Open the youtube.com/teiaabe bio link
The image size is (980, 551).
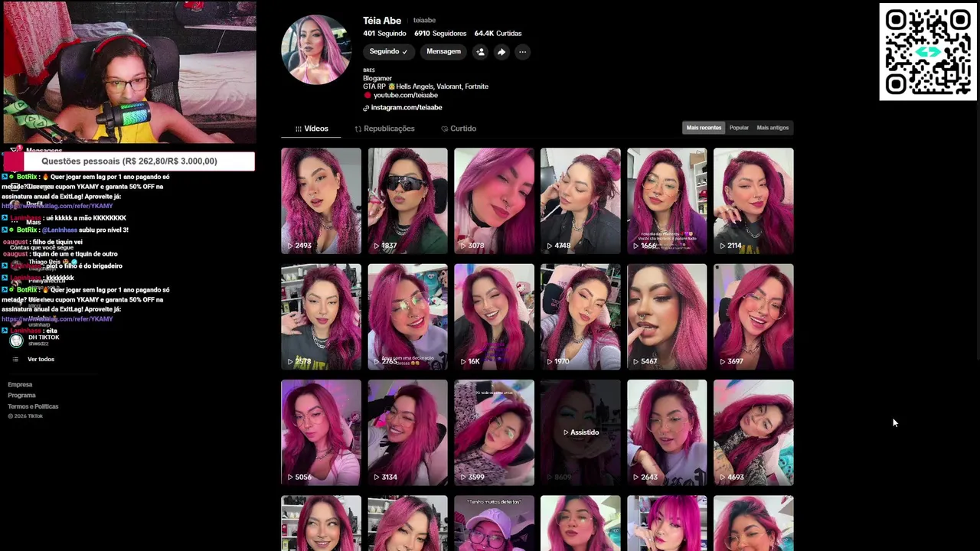click(405, 96)
